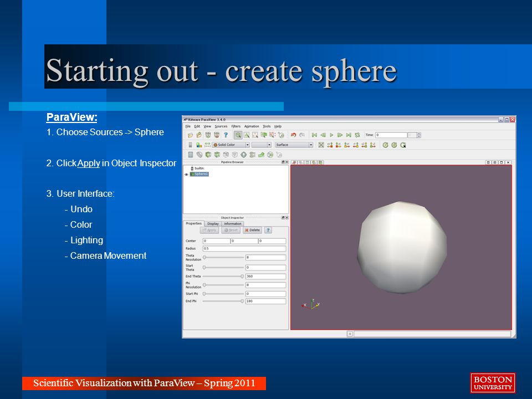Click the grayed Redo icon
532x399 pixels.
(302, 135)
